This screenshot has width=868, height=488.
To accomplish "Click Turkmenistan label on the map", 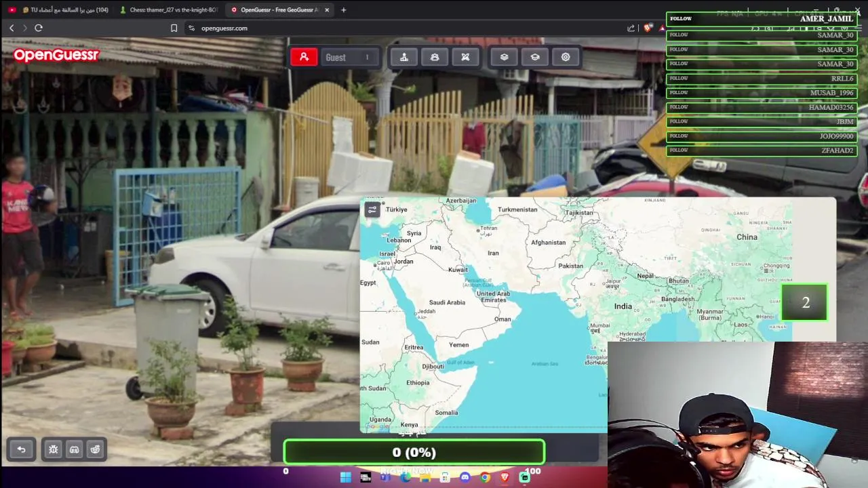I will pos(517,209).
